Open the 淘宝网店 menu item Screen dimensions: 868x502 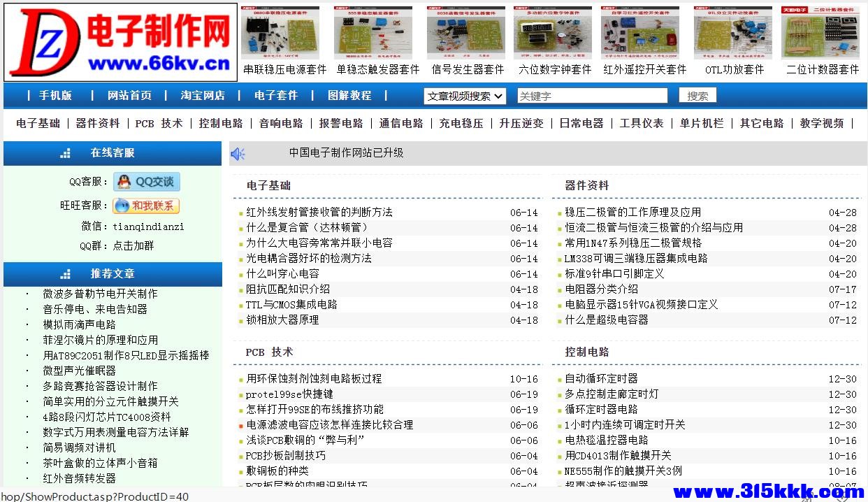pyautogui.click(x=202, y=95)
